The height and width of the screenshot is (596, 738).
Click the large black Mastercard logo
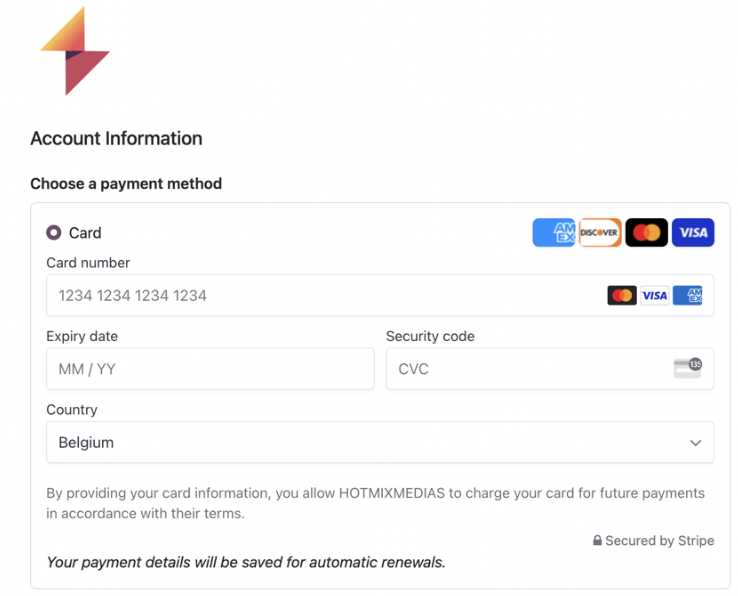[x=646, y=233]
